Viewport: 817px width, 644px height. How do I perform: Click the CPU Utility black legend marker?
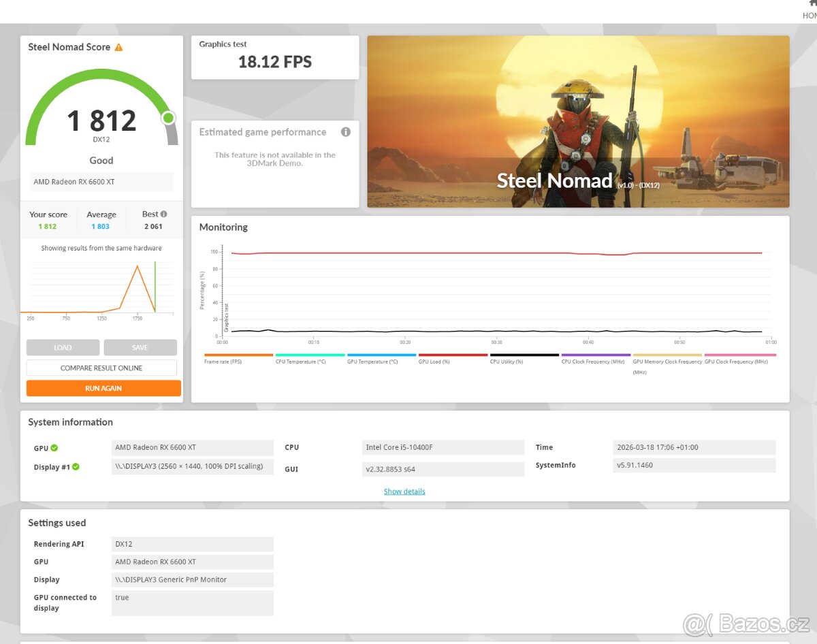tap(524, 355)
